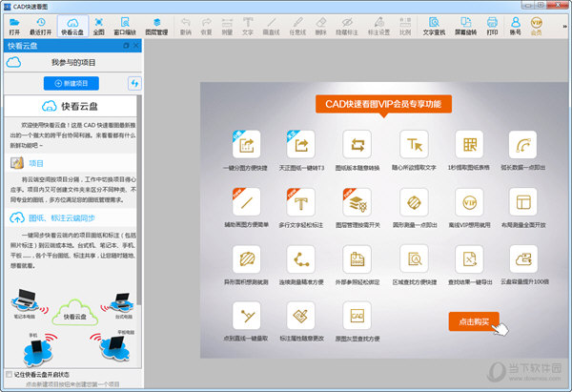The width and height of the screenshot is (572, 392).
Task: Select the 我参与的项目 header in cloud panel
Action: click(73, 63)
